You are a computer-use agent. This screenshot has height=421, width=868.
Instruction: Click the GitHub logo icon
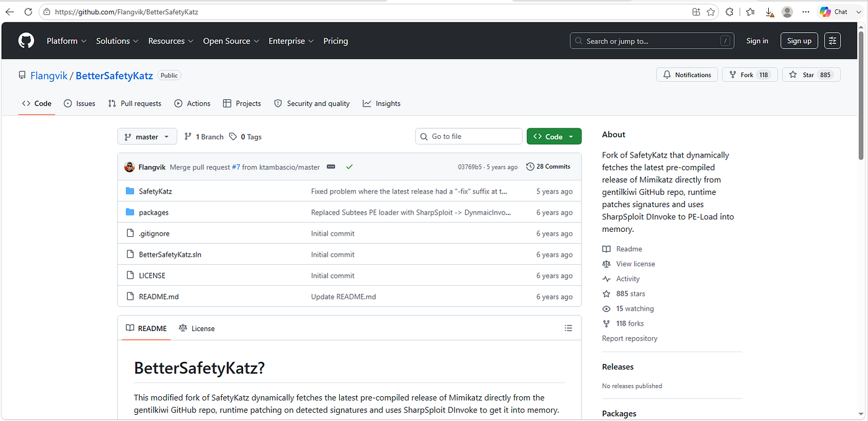pos(26,41)
